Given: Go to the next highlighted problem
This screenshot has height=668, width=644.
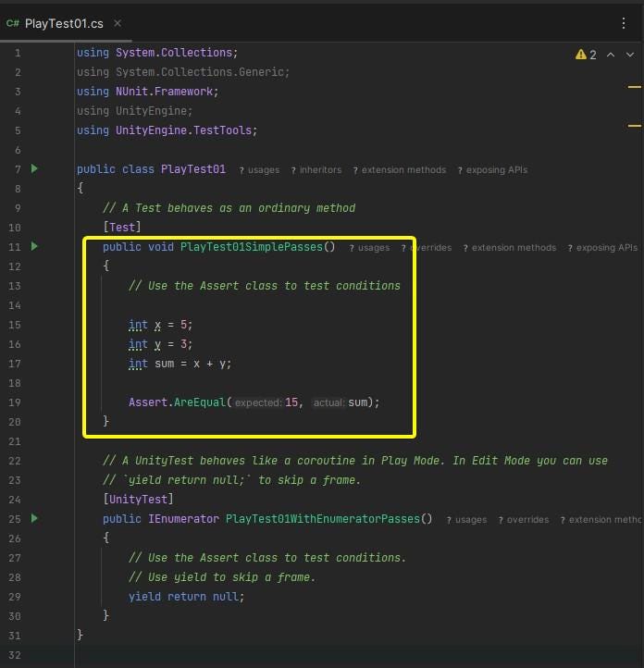Looking at the screenshot, I should [630, 55].
